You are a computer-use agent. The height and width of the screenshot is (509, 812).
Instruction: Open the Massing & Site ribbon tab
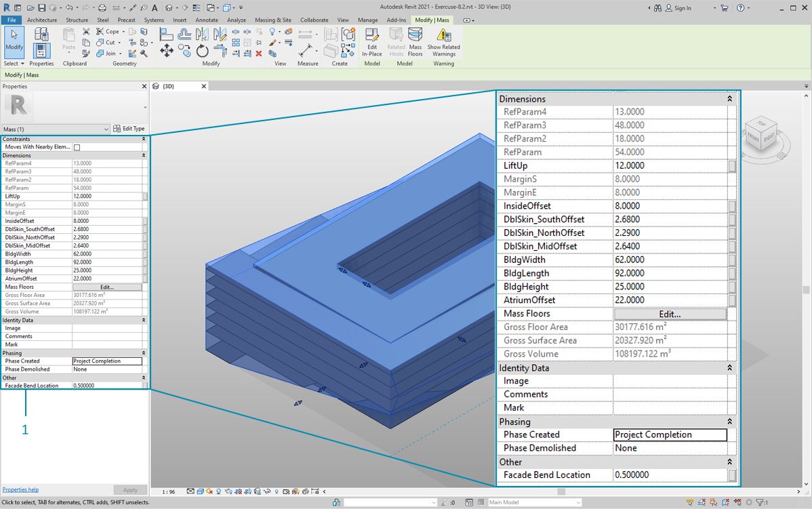272,20
